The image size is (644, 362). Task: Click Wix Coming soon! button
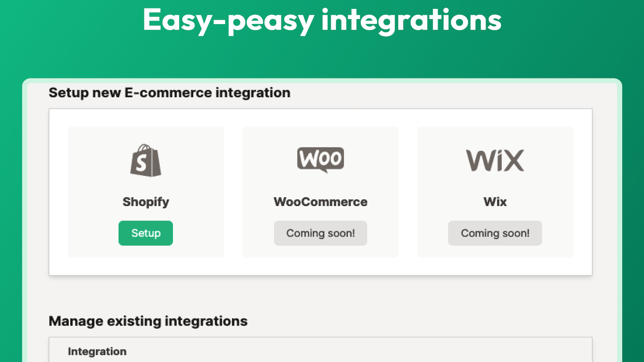click(x=495, y=233)
